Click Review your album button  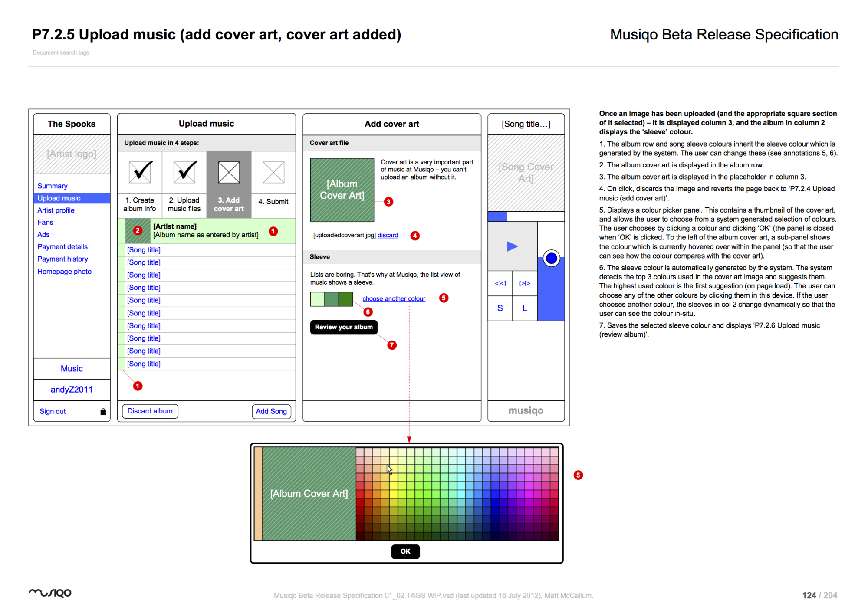point(344,327)
